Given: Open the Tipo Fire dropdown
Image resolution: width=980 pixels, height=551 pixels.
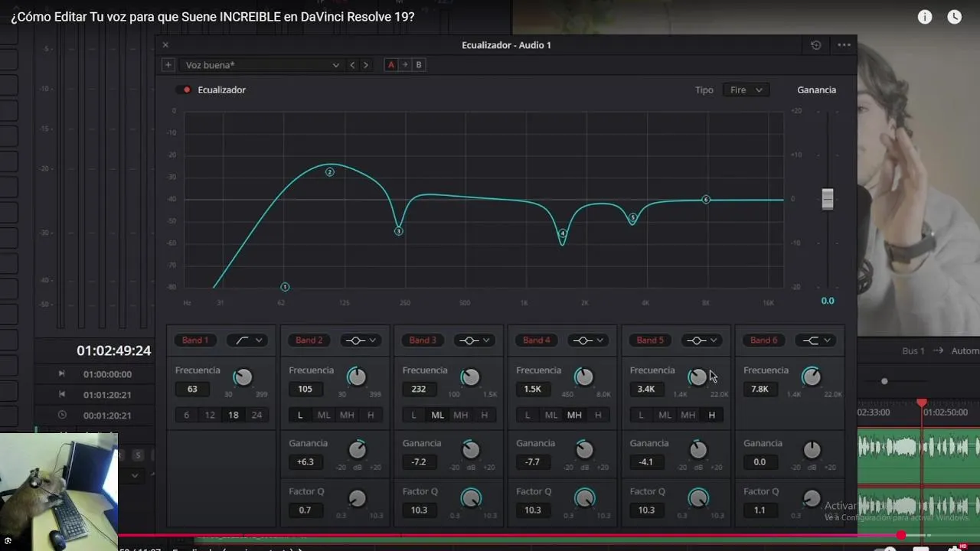Looking at the screenshot, I should pyautogui.click(x=746, y=90).
